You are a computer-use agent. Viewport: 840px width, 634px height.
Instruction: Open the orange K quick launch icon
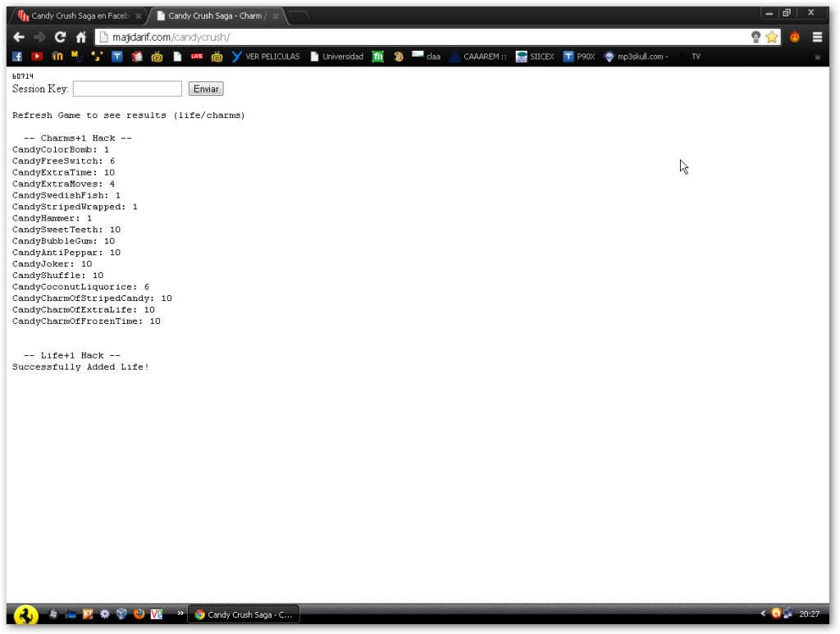tap(87, 614)
